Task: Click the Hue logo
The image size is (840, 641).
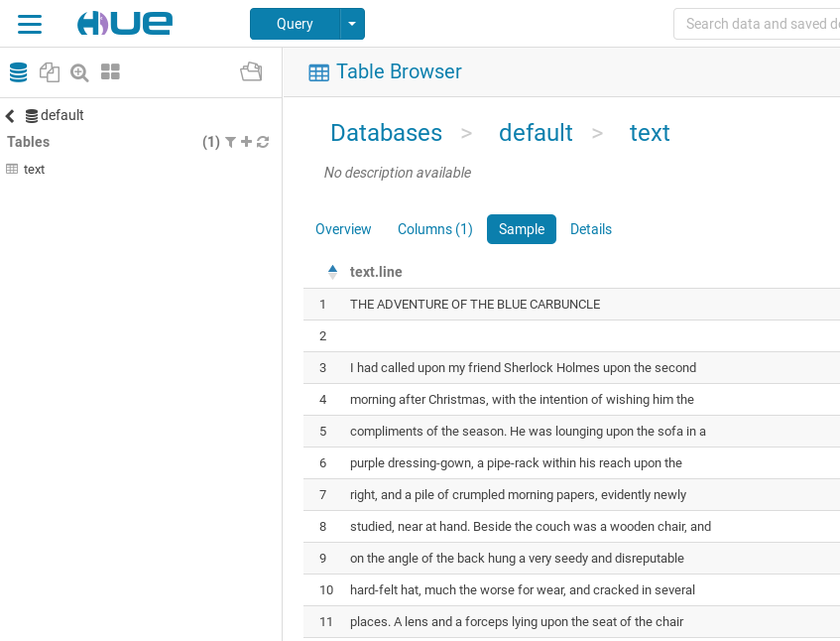Action: click(124, 23)
